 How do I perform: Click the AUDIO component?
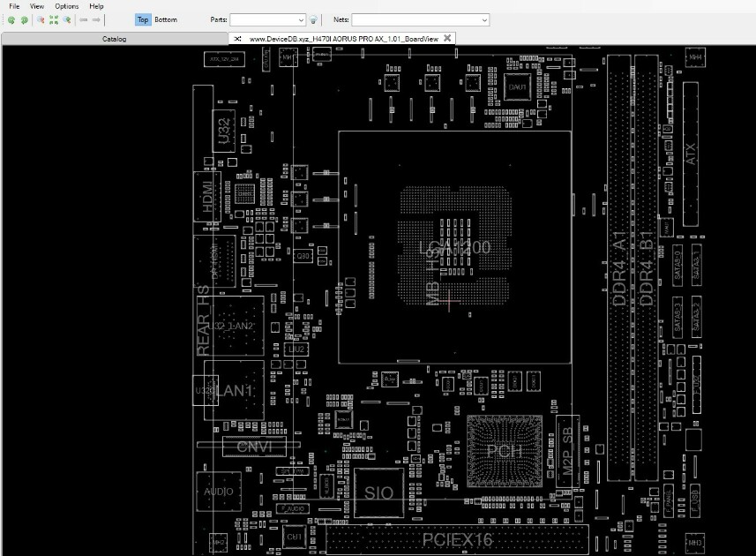219,492
